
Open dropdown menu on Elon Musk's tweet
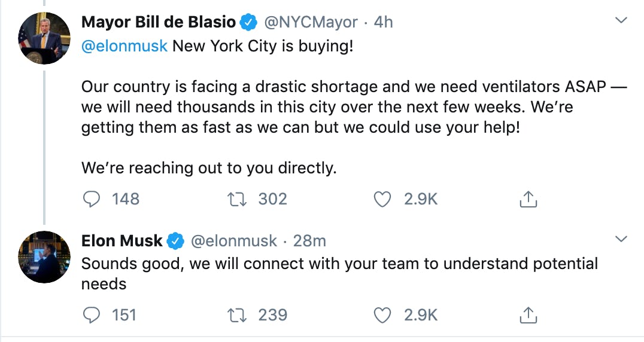pyautogui.click(x=621, y=240)
